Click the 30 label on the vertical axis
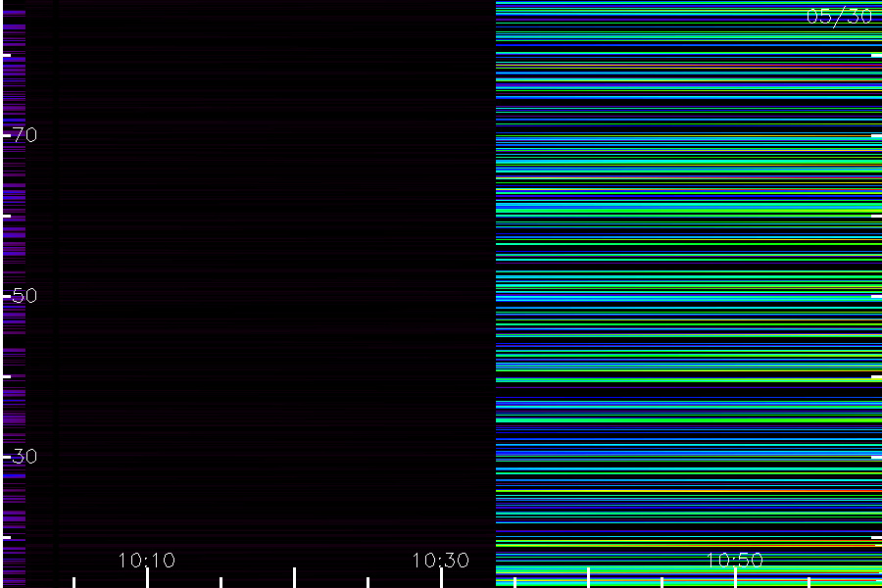 (x=25, y=457)
